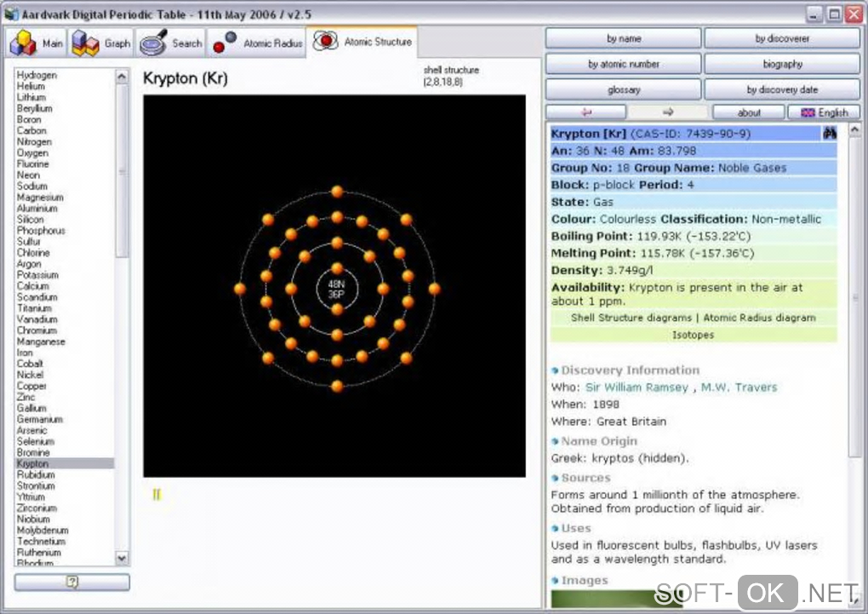This screenshot has height=614, width=868.
Task: Select Oxygen in the element list
Action: coord(64,152)
